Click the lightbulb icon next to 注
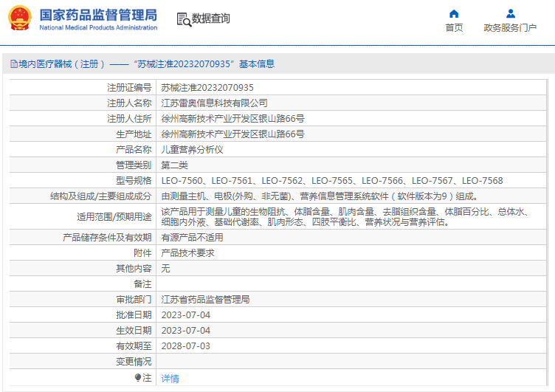The height and width of the screenshot is (392, 555). pyautogui.click(x=138, y=378)
